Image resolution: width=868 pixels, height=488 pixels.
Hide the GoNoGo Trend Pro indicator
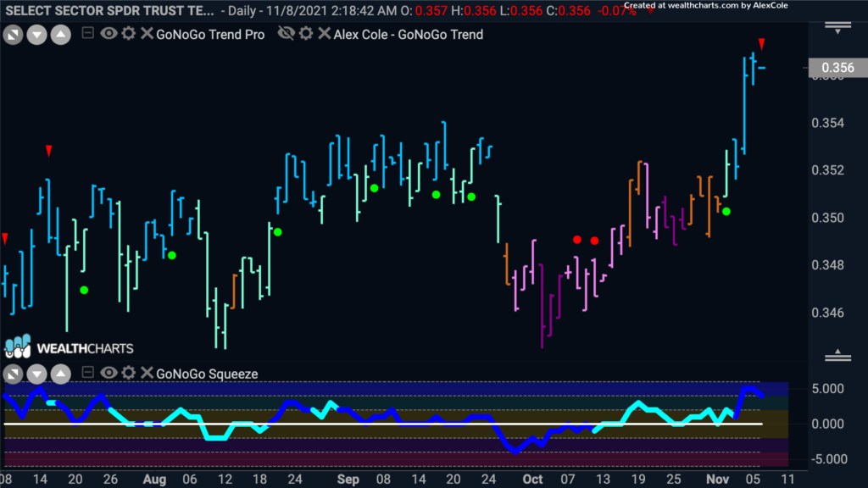(x=108, y=35)
